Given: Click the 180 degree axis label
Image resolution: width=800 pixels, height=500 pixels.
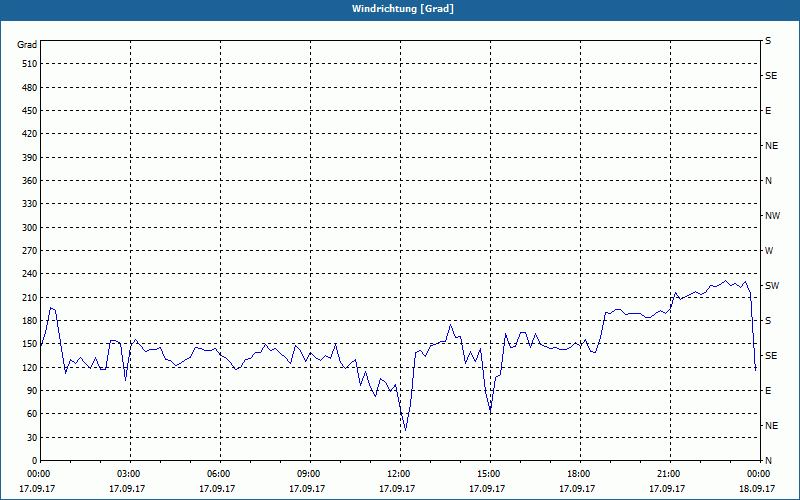Looking at the screenshot, I should [x=30, y=321].
